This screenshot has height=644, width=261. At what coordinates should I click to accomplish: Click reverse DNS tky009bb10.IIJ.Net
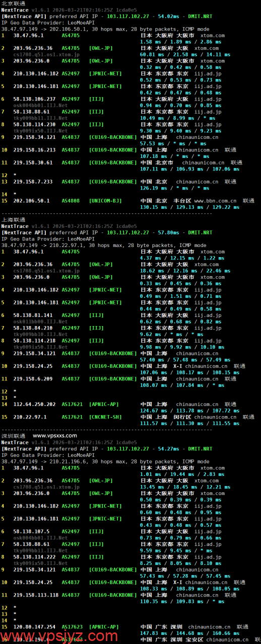tap(40, 334)
